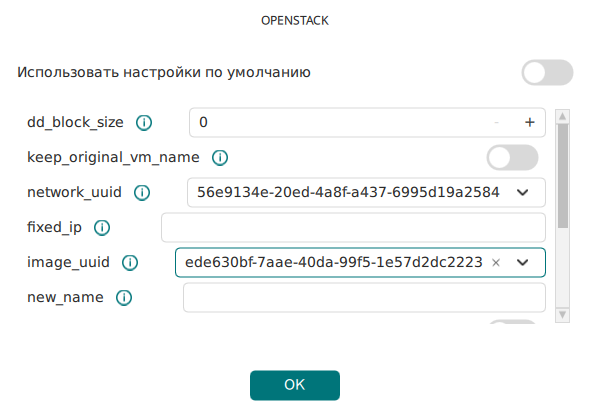View the fixed_ip info icon hint

pos(102,228)
